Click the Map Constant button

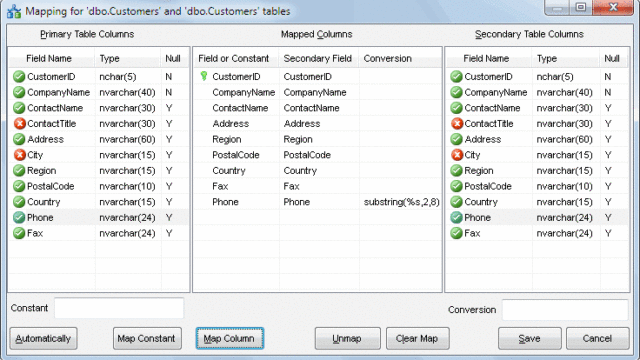click(147, 338)
